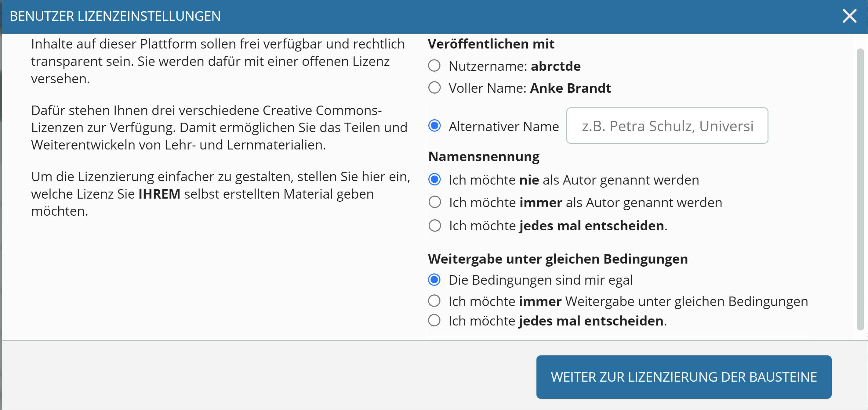Click radio circle for Weitergabe jedes mal entscheiden
The width and height of the screenshot is (868, 410).
tap(434, 320)
